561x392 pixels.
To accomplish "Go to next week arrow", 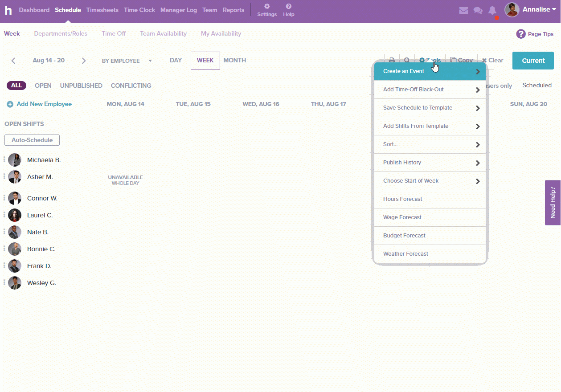I will pyautogui.click(x=84, y=61).
